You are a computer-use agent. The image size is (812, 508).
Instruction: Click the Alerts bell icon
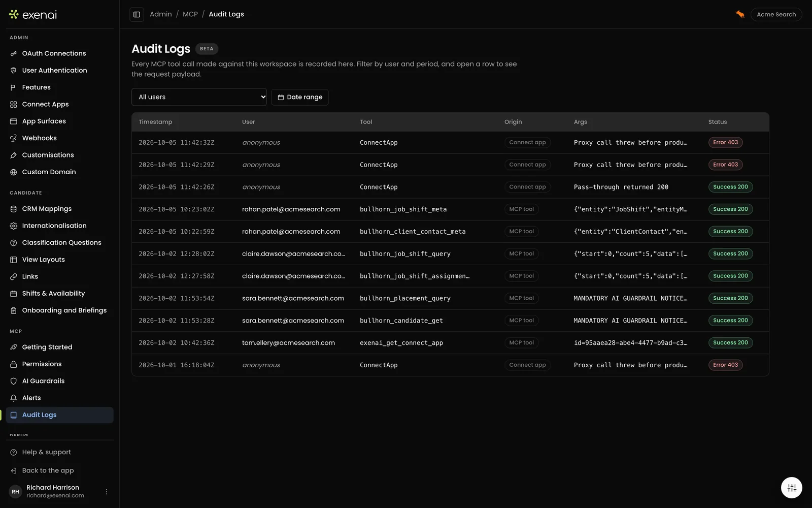pyautogui.click(x=14, y=398)
